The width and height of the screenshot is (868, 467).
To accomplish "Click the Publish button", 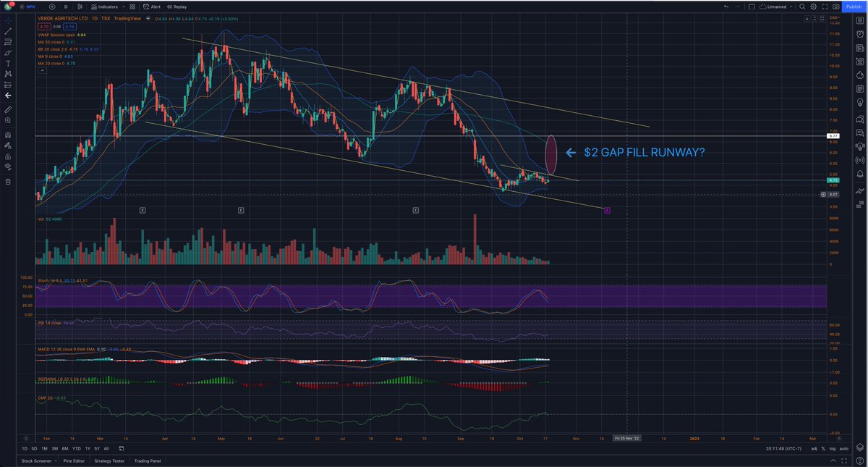I will [x=853, y=7].
